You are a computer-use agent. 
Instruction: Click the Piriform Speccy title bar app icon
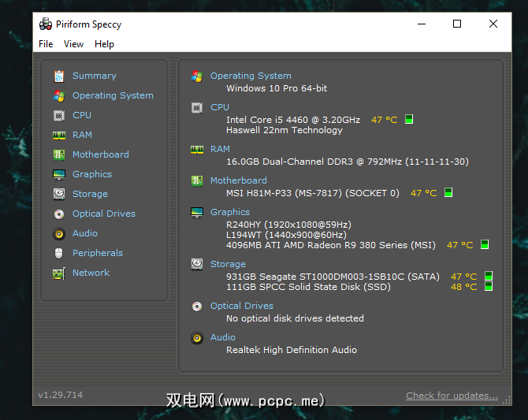point(46,24)
